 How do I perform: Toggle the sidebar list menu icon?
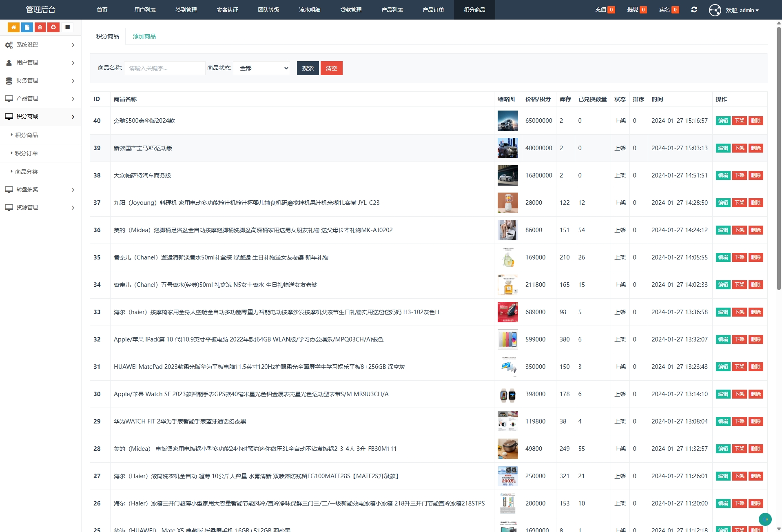click(67, 27)
